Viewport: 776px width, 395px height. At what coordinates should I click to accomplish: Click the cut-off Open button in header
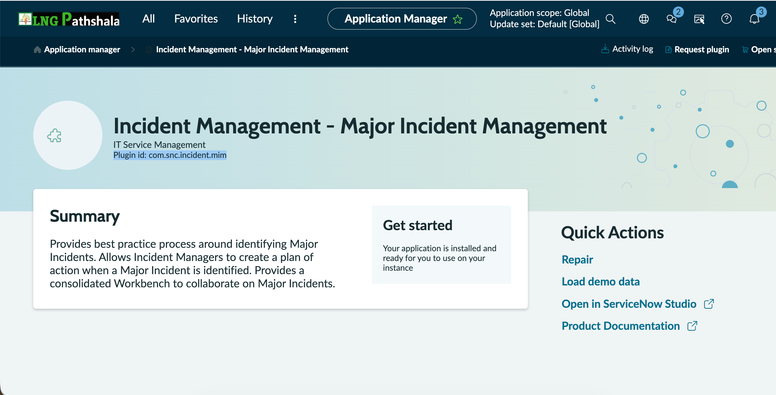[x=758, y=49]
